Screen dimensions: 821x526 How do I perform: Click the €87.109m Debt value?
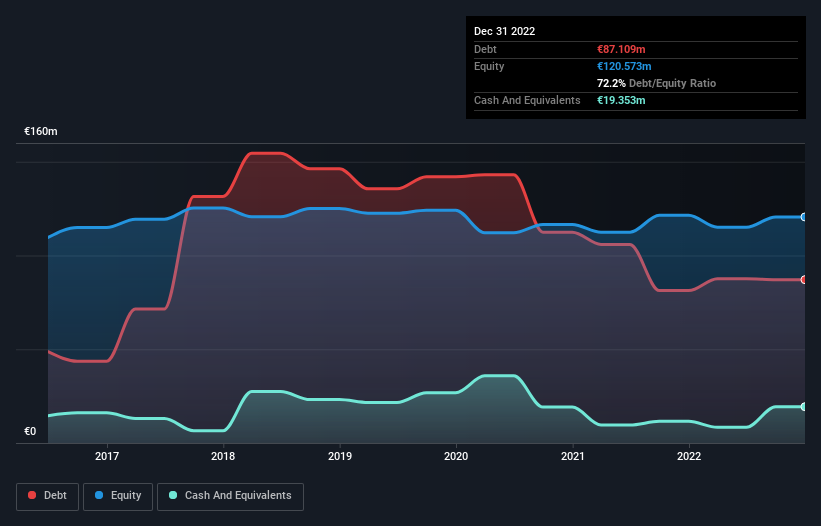pos(621,49)
